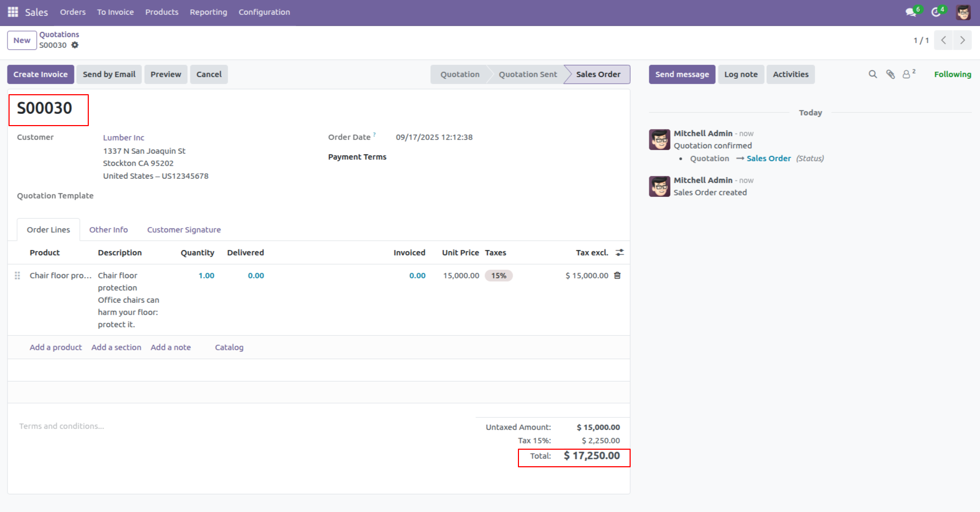Switch to the Other Info tab
Image resolution: width=980 pixels, height=512 pixels.
pyautogui.click(x=108, y=230)
